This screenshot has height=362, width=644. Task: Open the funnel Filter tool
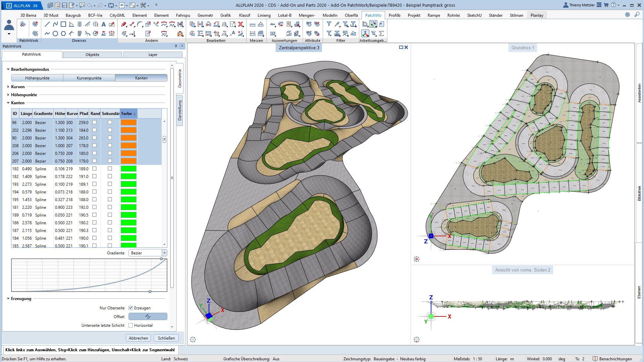click(x=329, y=24)
